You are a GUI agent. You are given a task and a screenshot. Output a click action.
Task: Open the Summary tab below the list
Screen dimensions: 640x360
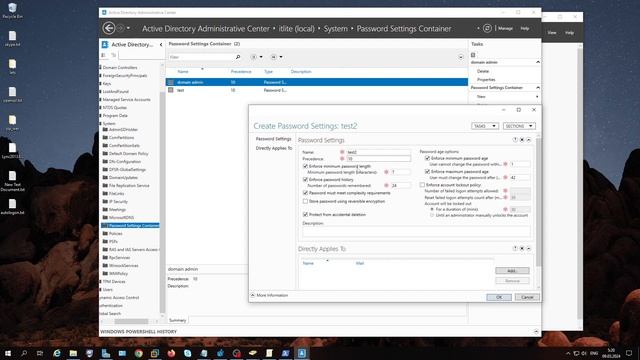pyautogui.click(x=177, y=320)
